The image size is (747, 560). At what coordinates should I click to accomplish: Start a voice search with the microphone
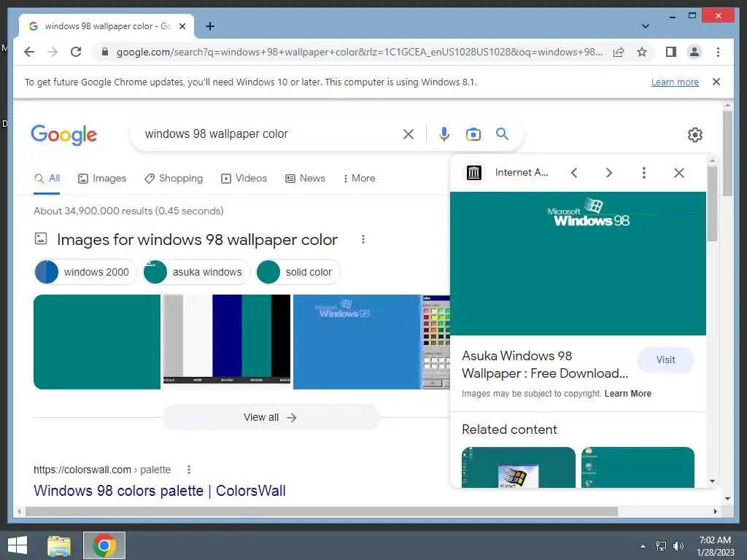tap(444, 134)
